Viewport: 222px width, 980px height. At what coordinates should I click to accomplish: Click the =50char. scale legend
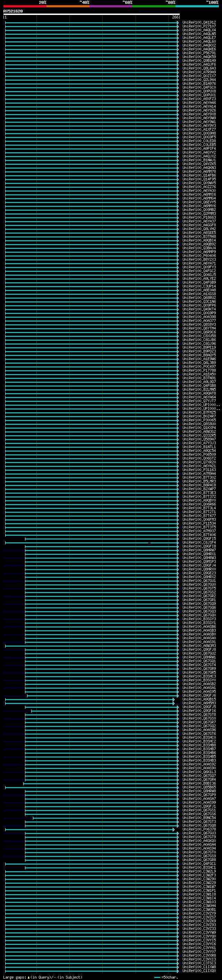[166, 977]
